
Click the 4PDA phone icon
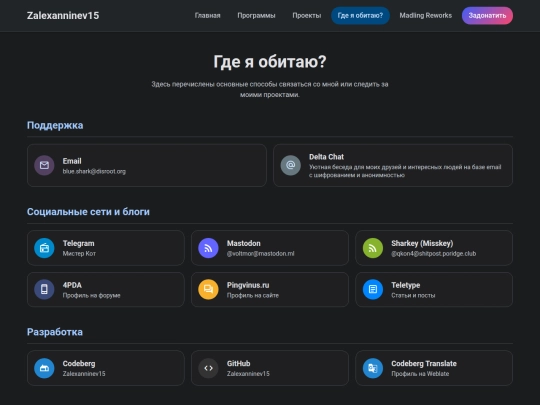(x=44, y=289)
